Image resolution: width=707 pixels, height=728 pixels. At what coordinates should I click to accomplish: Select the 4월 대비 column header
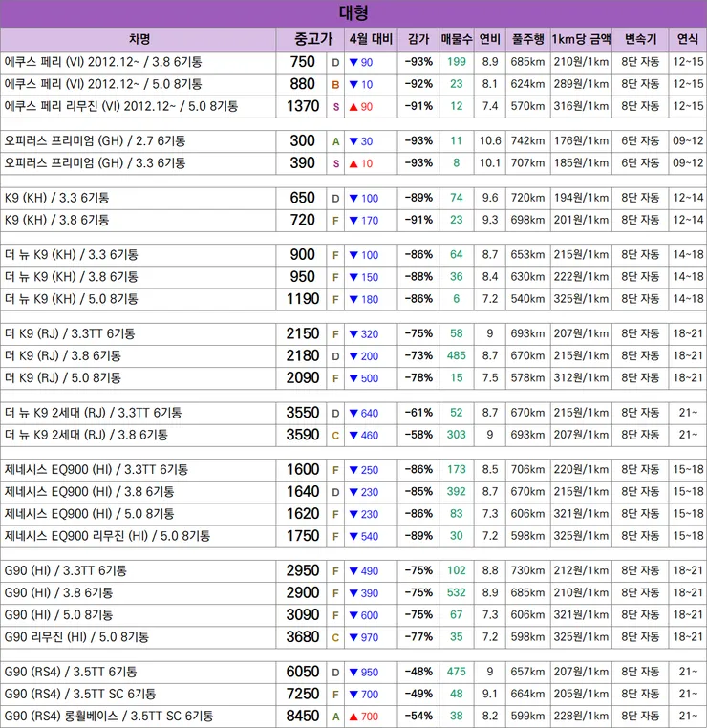[x=371, y=39]
